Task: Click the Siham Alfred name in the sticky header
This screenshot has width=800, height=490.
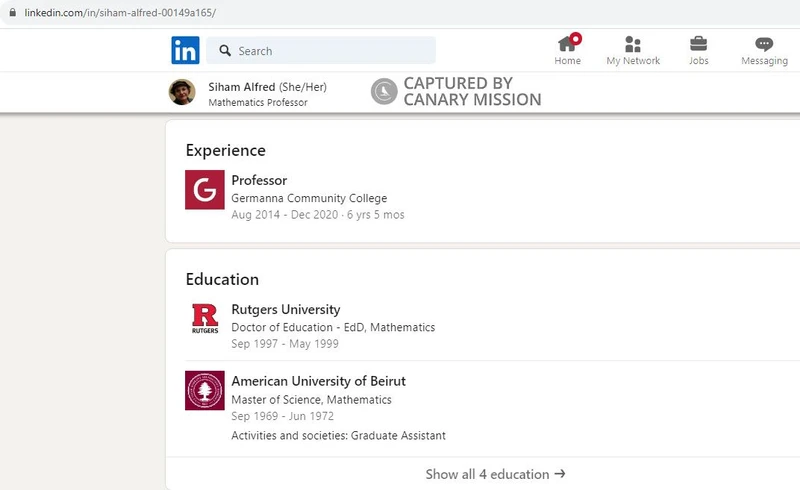Action: 242,87
